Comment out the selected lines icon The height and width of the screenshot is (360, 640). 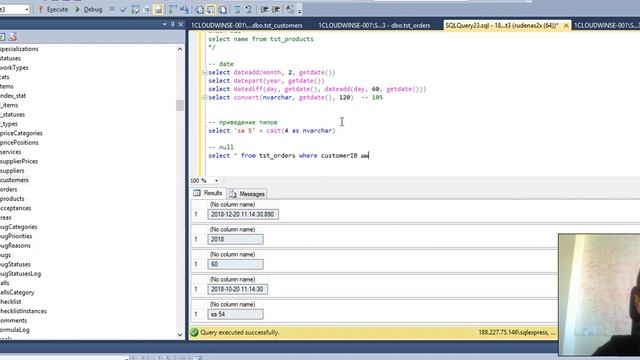(x=237, y=9)
